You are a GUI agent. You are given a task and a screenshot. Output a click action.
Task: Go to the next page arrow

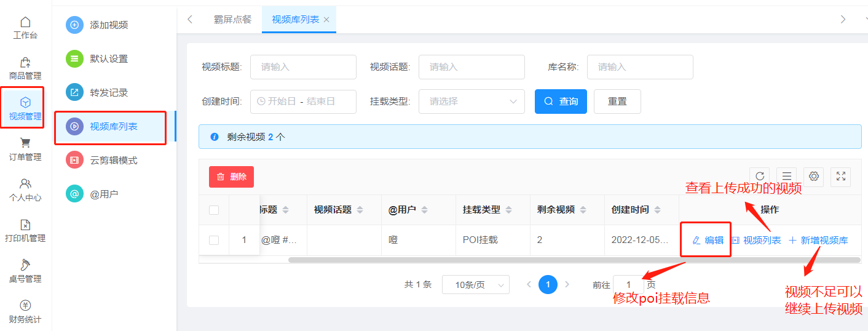[567, 285]
